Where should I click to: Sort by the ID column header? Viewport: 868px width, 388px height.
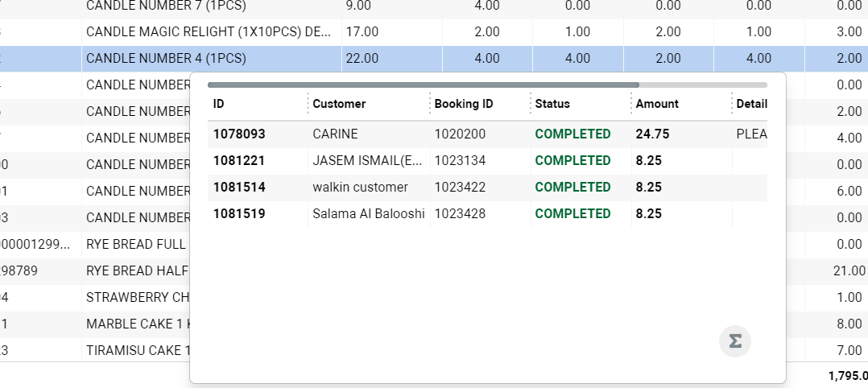219,104
